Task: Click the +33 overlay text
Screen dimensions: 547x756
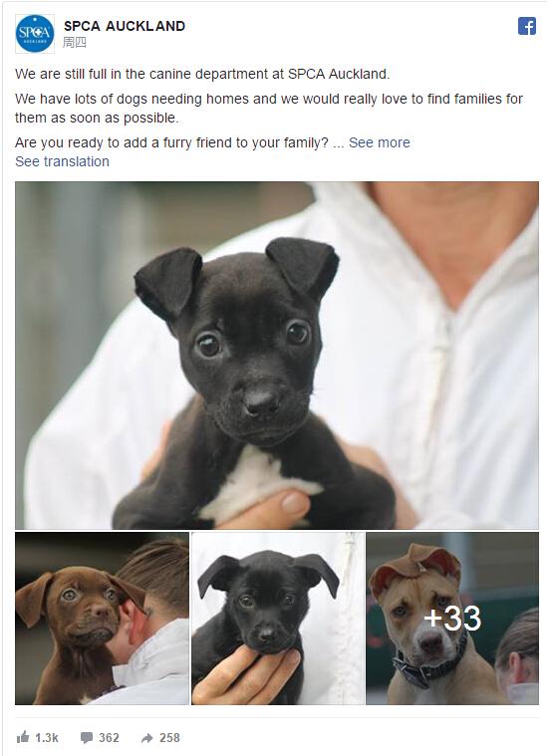Action: 452,619
